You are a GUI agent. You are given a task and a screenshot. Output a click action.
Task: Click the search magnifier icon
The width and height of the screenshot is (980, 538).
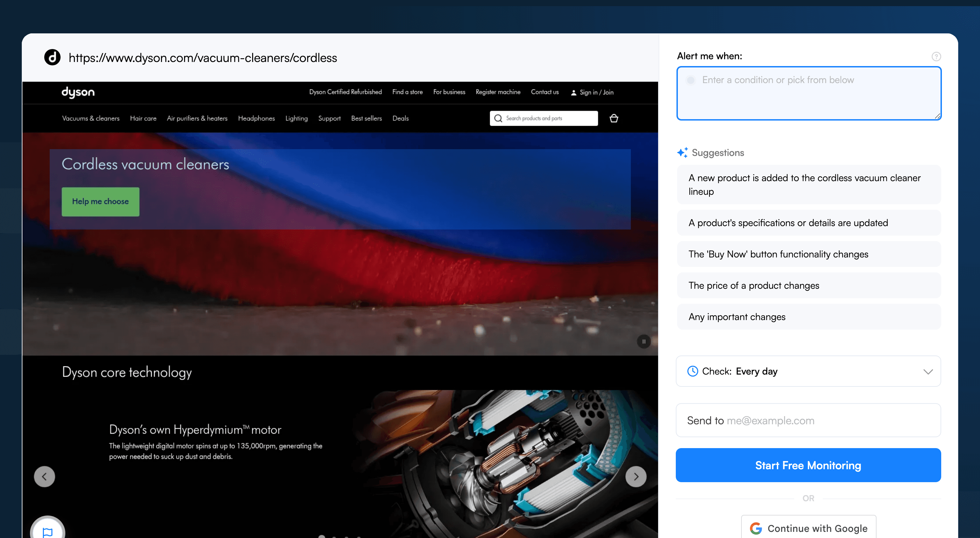498,118
